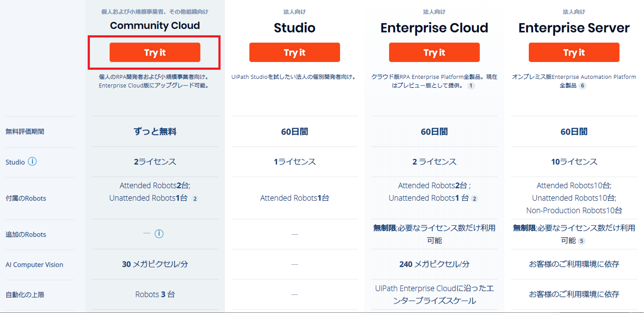Click 60日間 in the Studio column
644x313 pixels.
click(294, 132)
